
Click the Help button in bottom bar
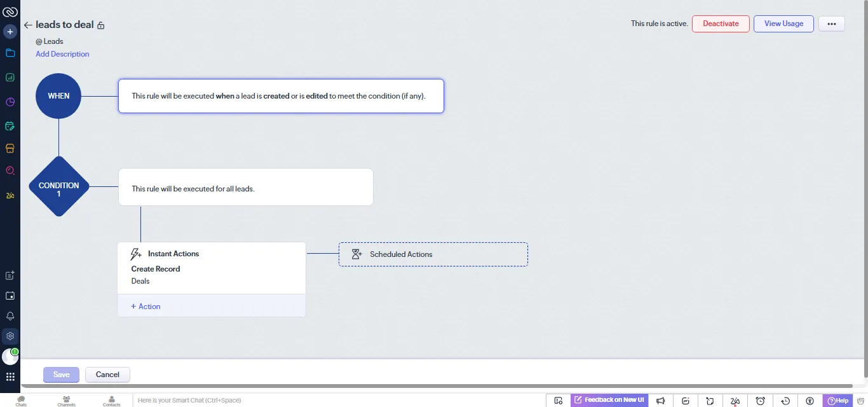(837, 401)
